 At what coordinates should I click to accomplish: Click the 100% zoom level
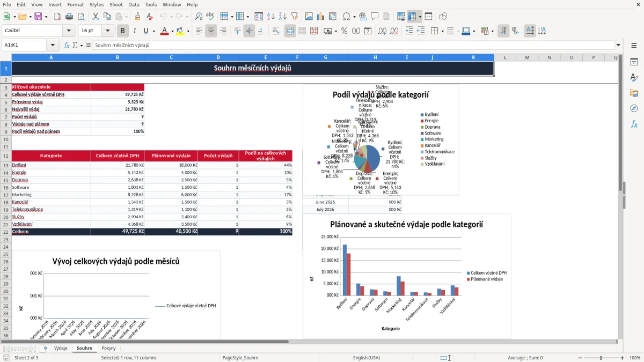pos(635,358)
